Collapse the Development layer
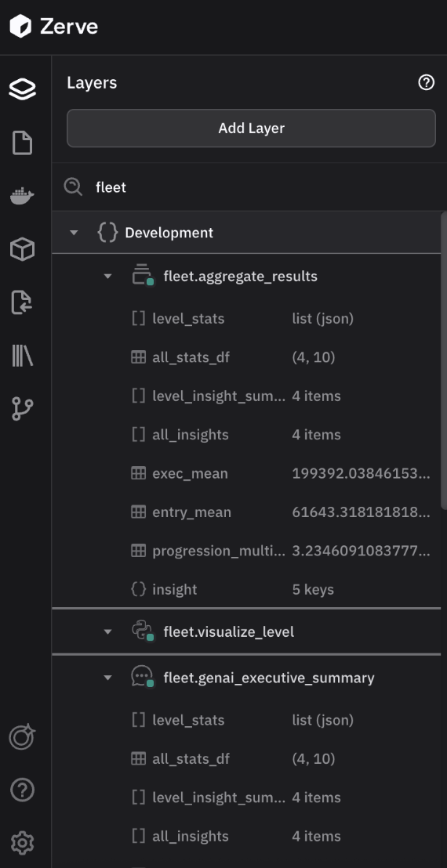Viewport: 447px width, 868px height. pyautogui.click(x=74, y=233)
